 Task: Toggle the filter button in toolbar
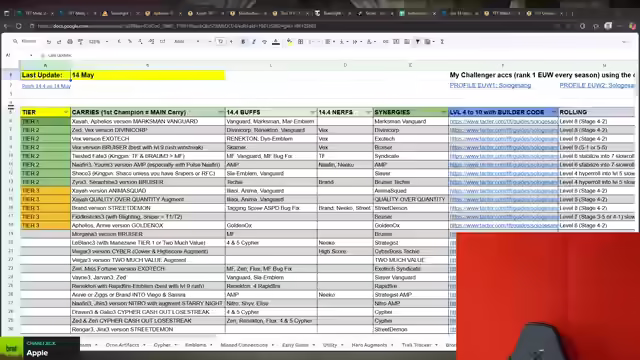click(418, 42)
